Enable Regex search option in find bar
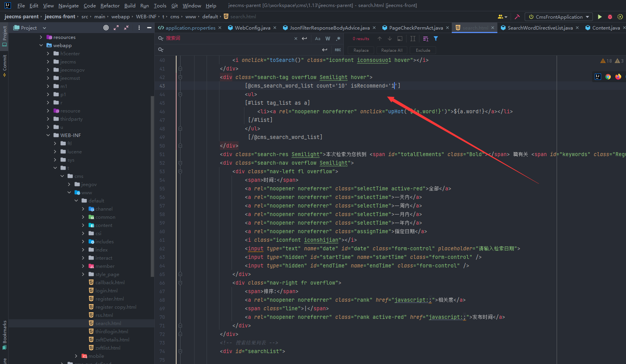626x364 pixels. pos(338,39)
